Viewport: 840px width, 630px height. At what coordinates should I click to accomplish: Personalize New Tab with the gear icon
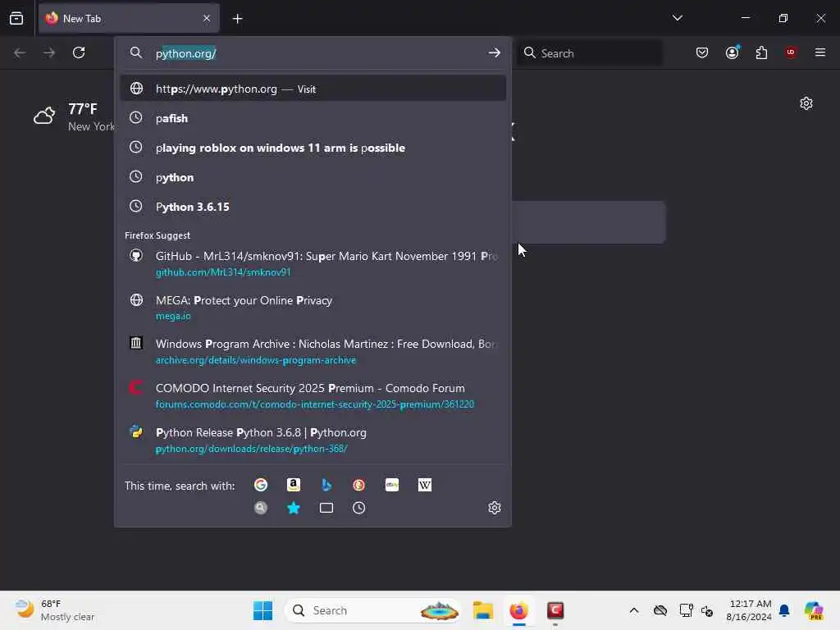(806, 103)
